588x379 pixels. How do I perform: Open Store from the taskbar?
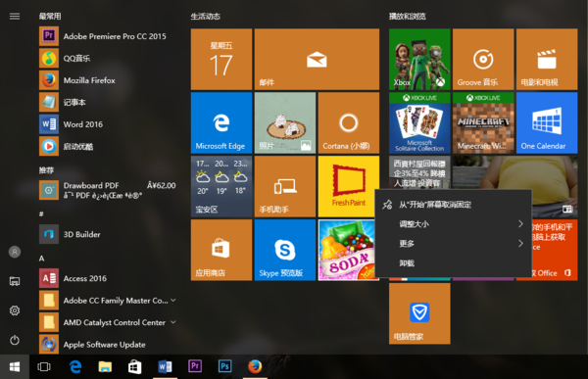coord(134,367)
